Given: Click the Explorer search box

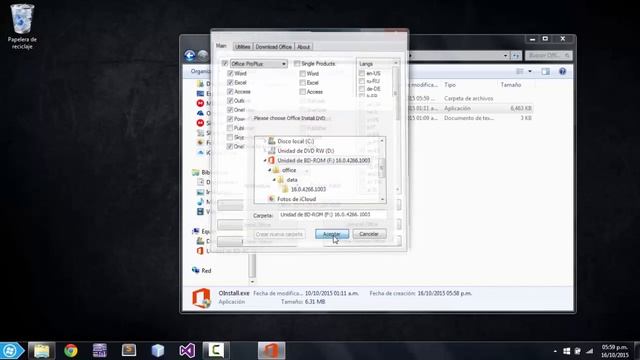Looking at the screenshot, I should [548, 56].
